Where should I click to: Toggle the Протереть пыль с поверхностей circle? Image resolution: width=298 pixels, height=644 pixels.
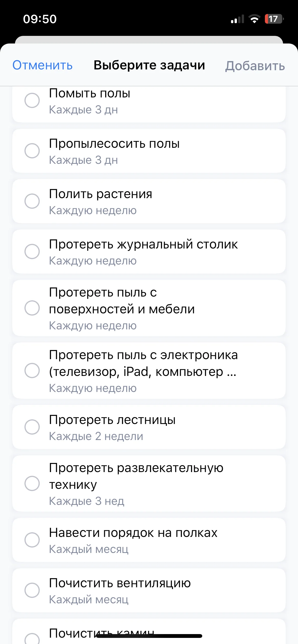click(x=32, y=308)
